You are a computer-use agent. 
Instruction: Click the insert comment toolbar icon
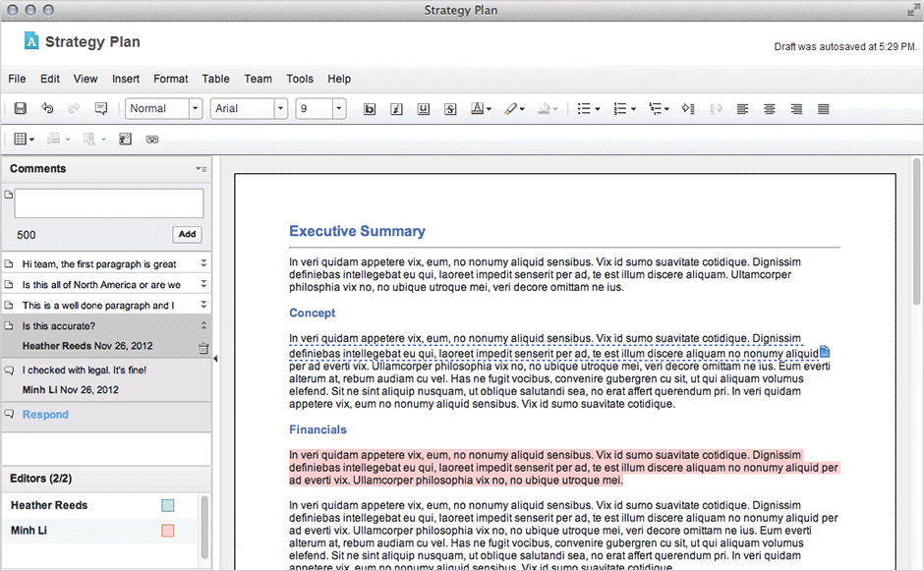[100, 109]
